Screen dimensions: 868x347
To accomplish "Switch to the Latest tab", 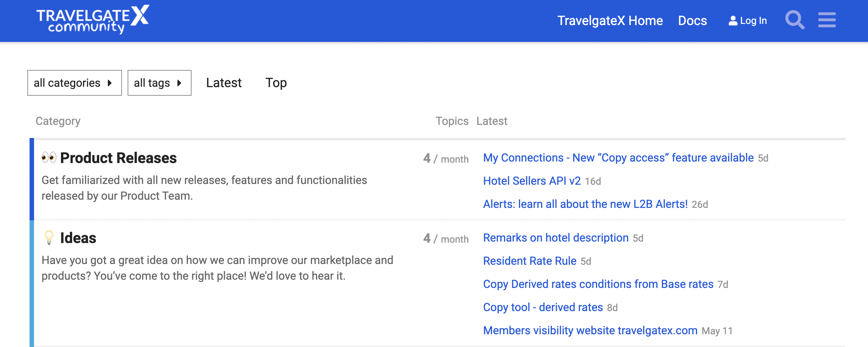I will tap(224, 83).
